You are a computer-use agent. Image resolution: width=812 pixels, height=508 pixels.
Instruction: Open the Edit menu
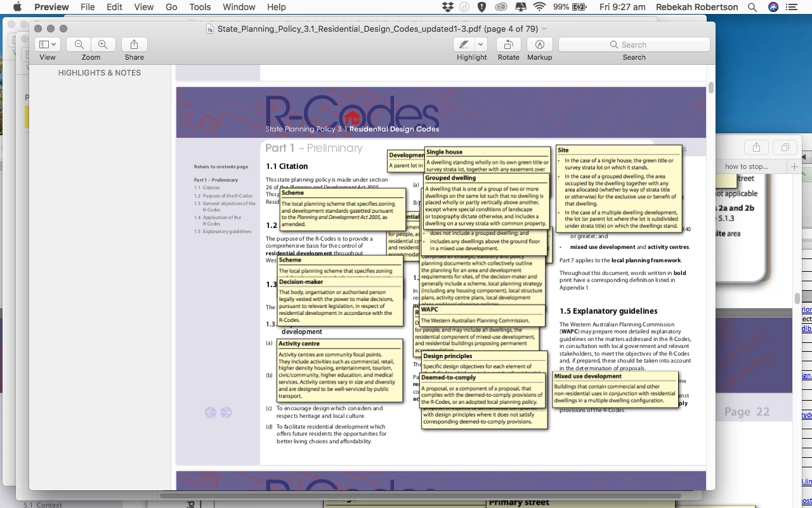(x=115, y=7)
